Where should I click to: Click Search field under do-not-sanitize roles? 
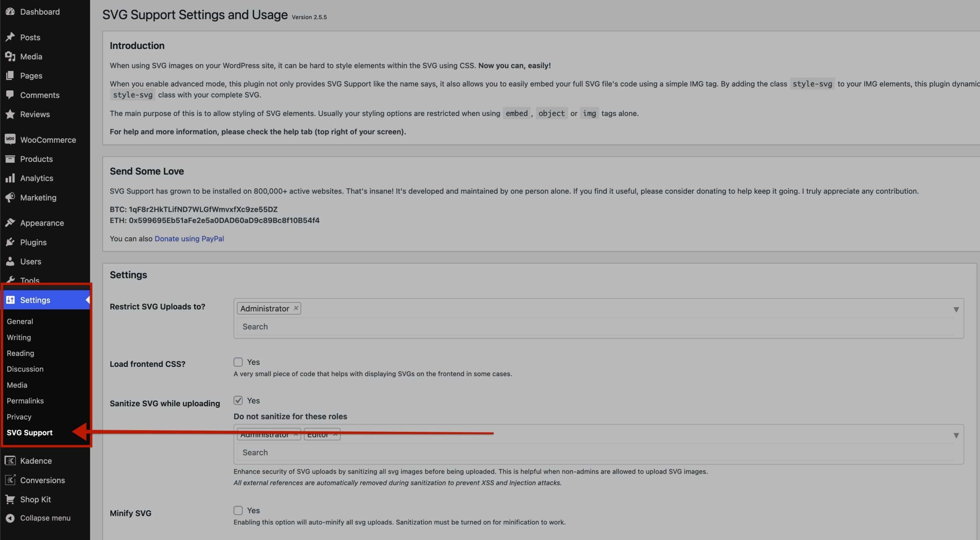coord(595,452)
